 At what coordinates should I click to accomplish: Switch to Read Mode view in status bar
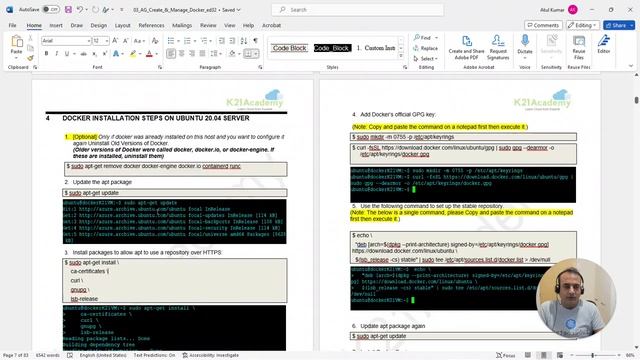(x=528, y=356)
